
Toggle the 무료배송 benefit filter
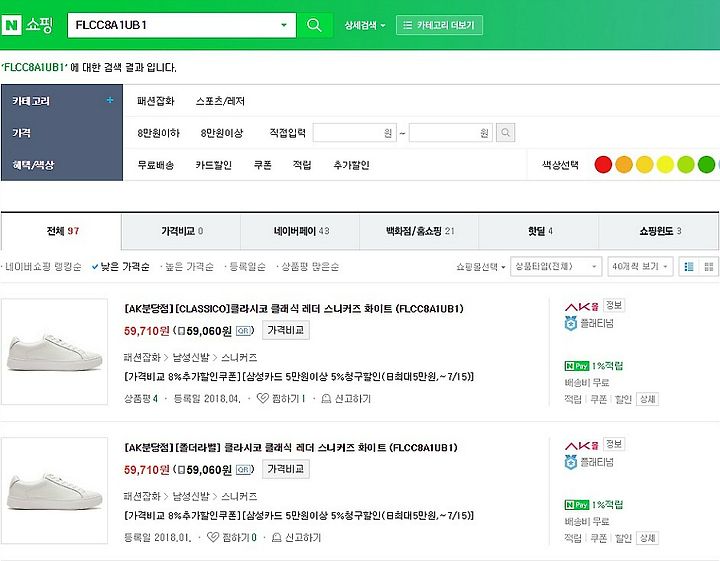(x=156, y=165)
